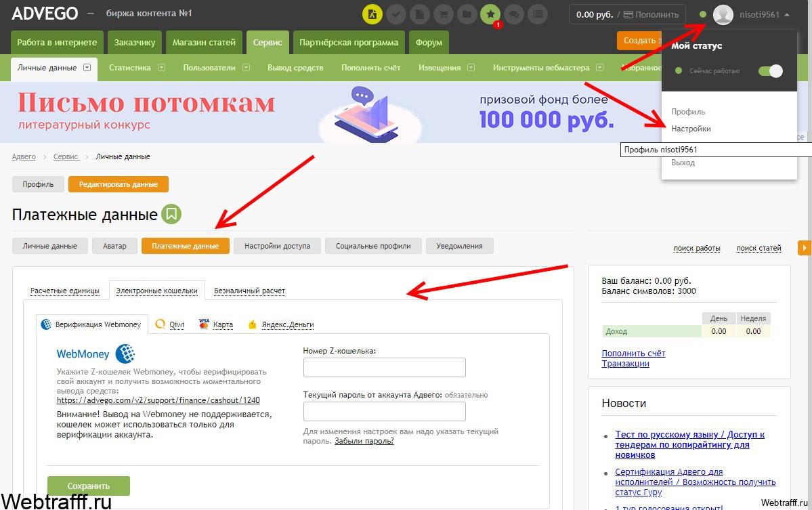Open Вывод средств in the green menu
The height and width of the screenshot is (510, 812).
pos(295,67)
